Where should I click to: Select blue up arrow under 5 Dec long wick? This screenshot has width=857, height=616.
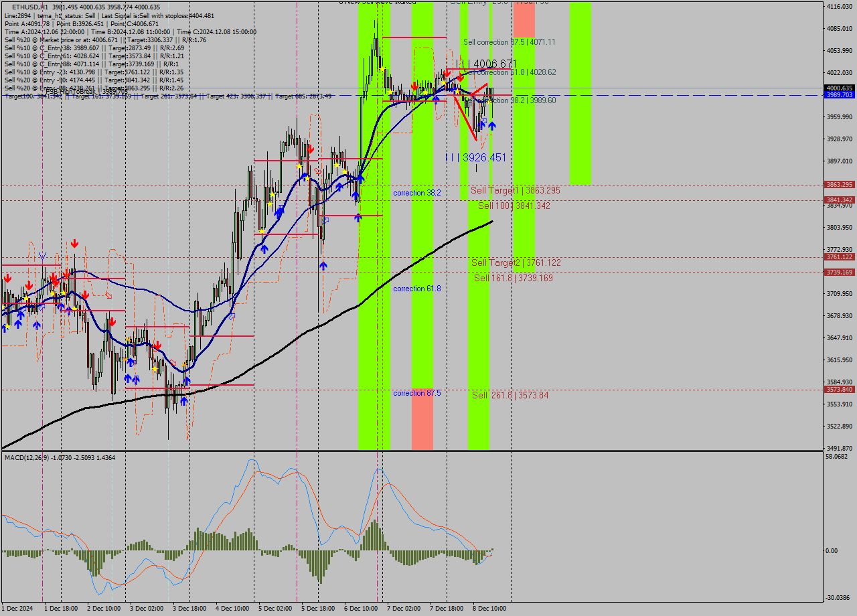(323, 265)
